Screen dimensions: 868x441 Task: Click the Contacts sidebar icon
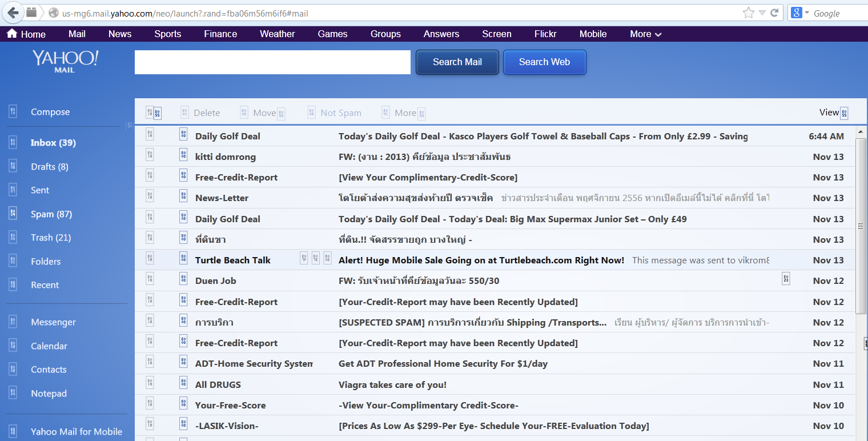[13, 370]
